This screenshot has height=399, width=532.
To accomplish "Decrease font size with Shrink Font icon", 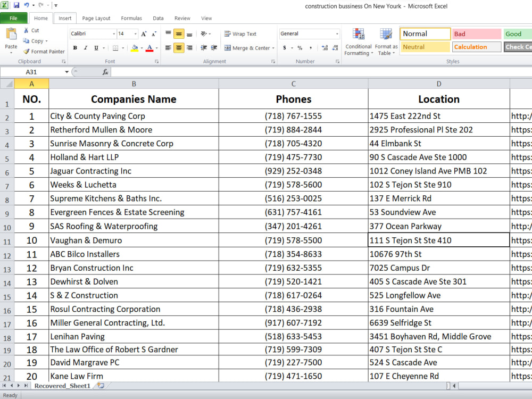I will pyautogui.click(x=154, y=34).
